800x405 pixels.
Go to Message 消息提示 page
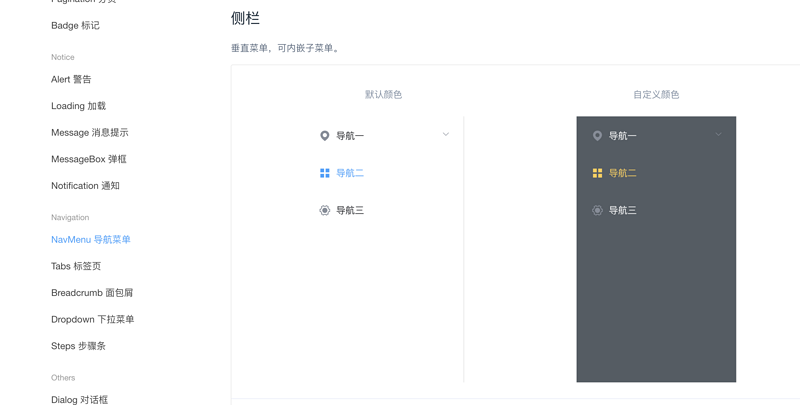pyautogui.click(x=90, y=133)
